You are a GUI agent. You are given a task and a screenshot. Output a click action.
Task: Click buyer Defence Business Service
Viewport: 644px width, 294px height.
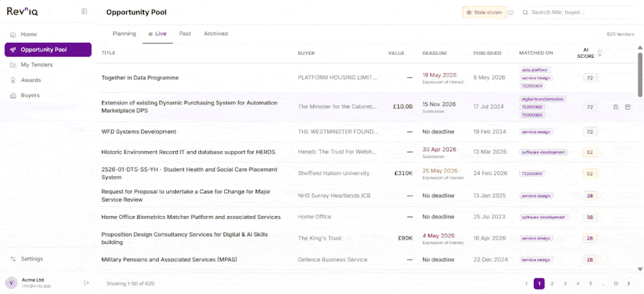pos(333,259)
